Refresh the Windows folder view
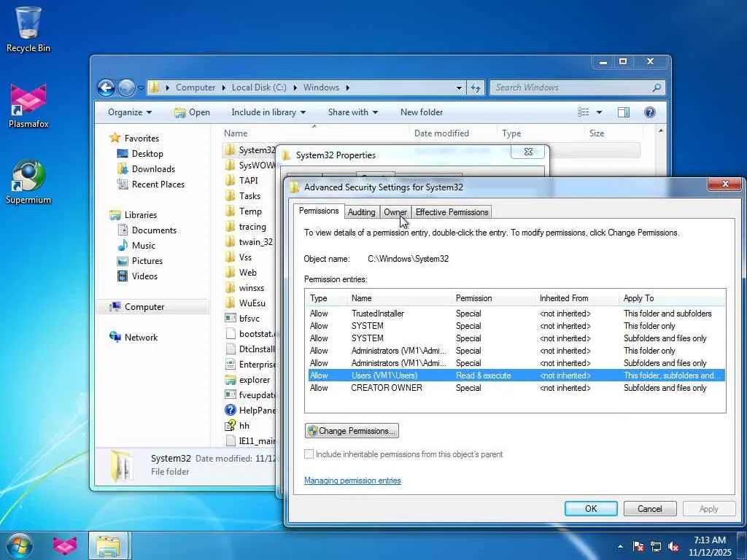 point(476,87)
